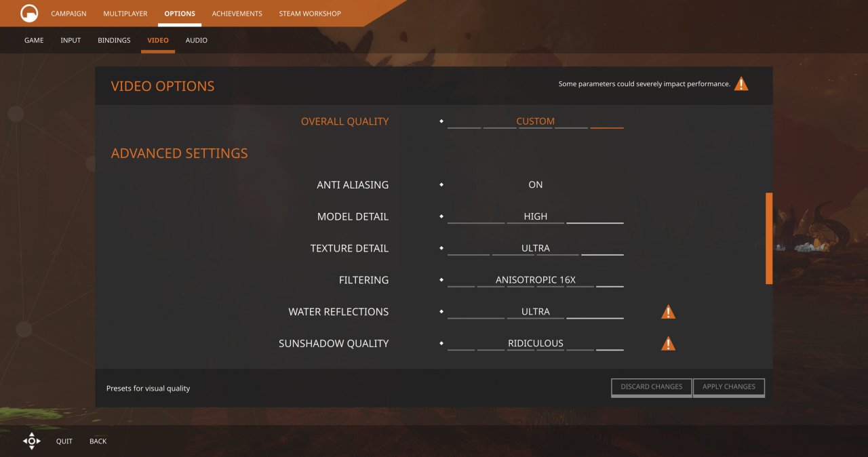Open the Achievements menu
868x457 pixels.
[x=237, y=14]
